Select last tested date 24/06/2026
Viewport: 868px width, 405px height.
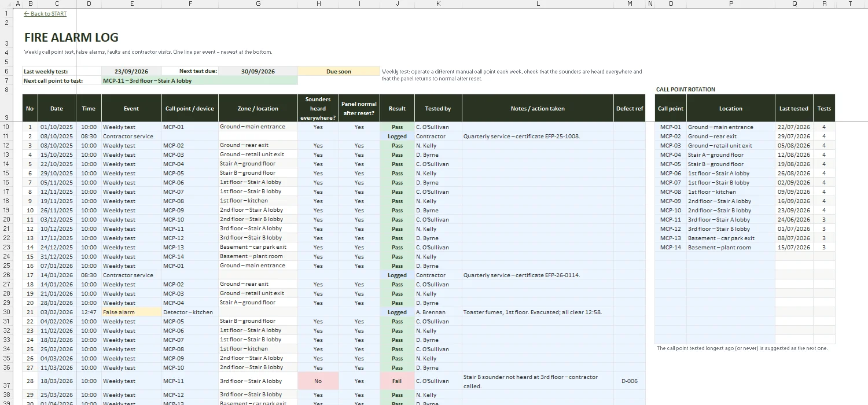(794, 219)
